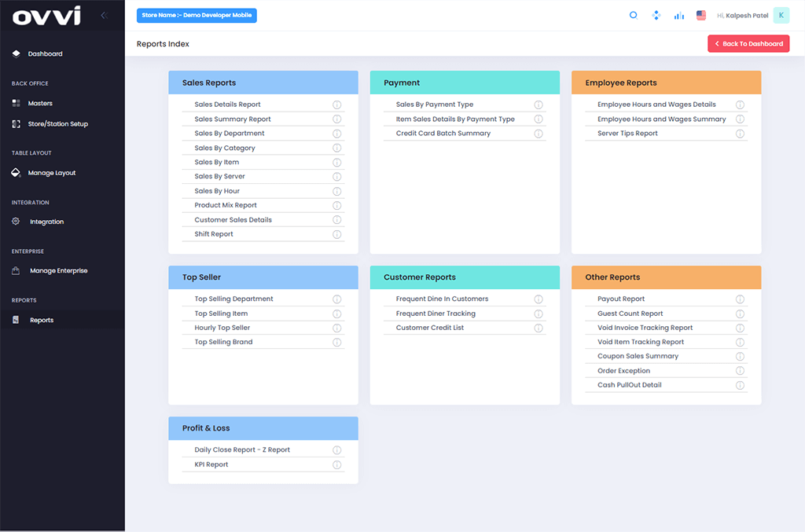Show info for Sales Details Report
Viewport: 805px width, 532px height.
[x=336, y=105]
